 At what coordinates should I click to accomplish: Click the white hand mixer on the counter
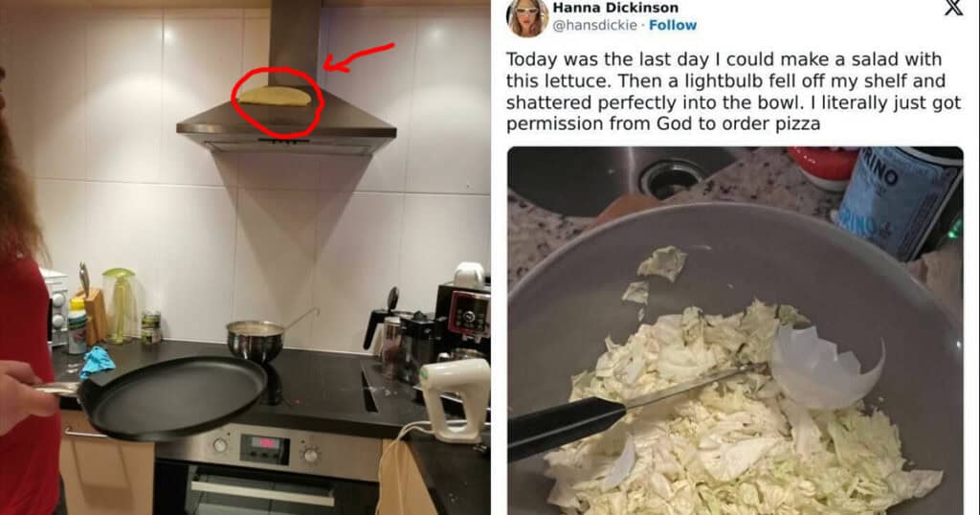[x=455, y=401]
